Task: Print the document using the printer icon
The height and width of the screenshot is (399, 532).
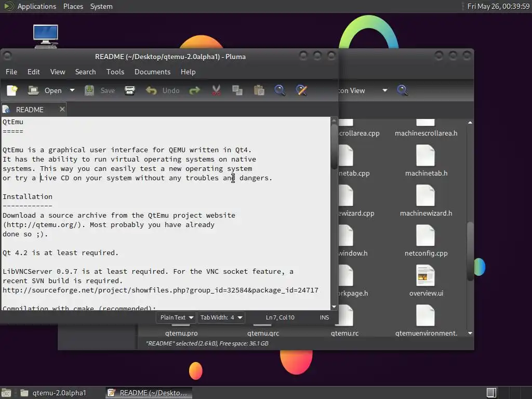Action: coord(129,90)
